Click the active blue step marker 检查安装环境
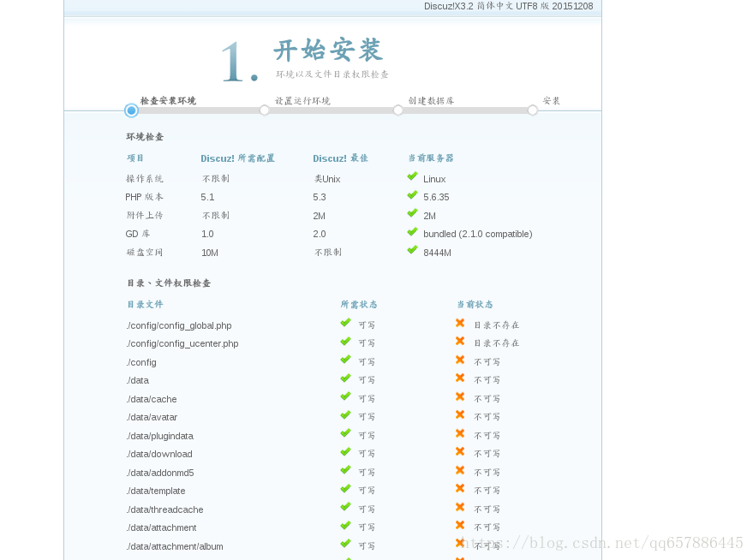Image resolution: width=753 pixels, height=560 pixels. coord(131,110)
